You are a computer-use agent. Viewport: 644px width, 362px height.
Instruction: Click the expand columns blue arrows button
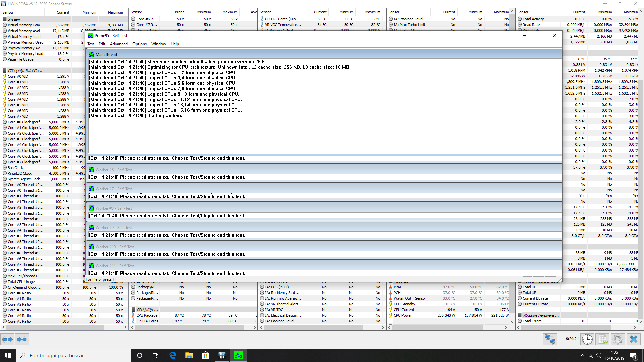[x=7, y=339]
